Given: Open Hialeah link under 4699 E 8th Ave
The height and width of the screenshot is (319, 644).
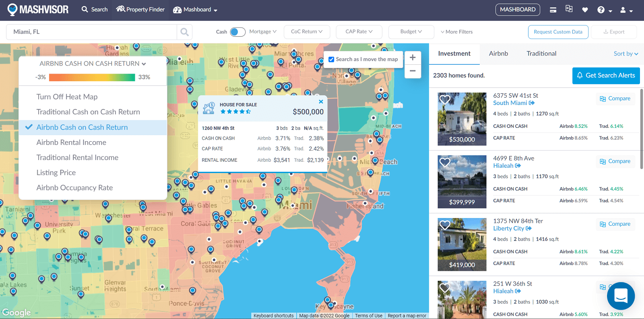Looking at the screenshot, I should coord(507,166).
